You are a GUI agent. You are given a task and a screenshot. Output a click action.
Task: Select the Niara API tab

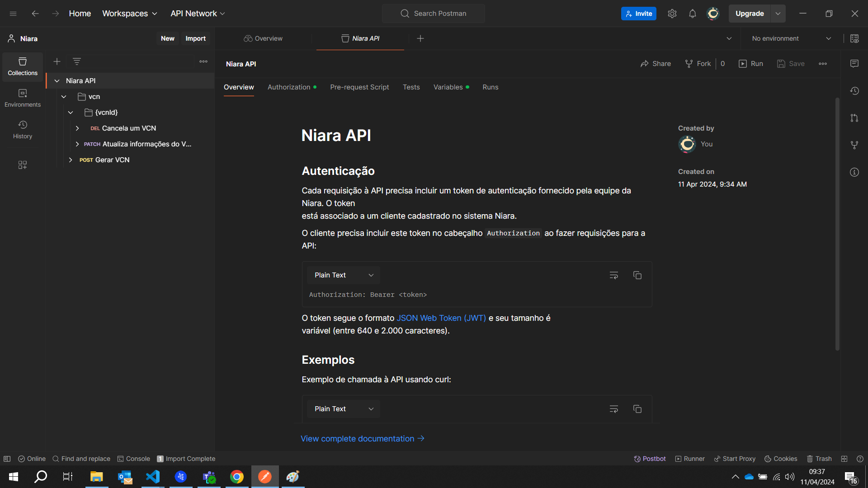point(360,38)
